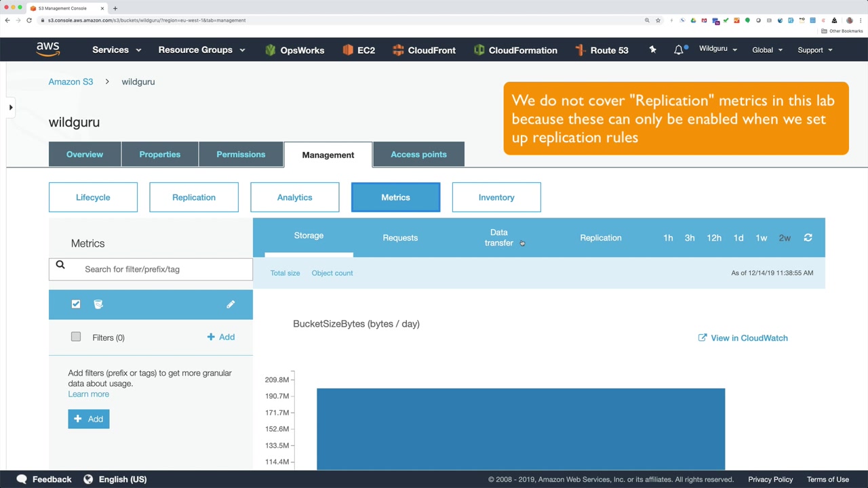Click the edit pencil icon in bucket row
Image resolution: width=868 pixels, height=488 pixels.
coord(231,304)
